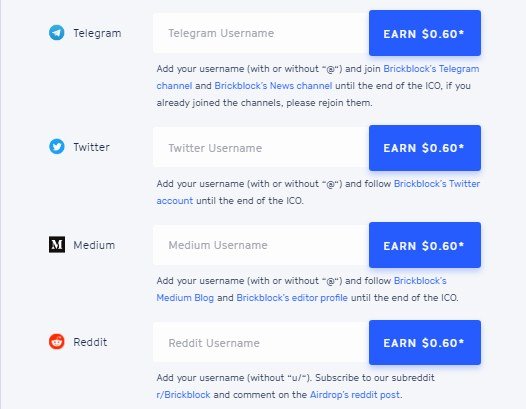This screenshot has height=409, width=526.
Task: Focus the Twitter Username field
Action: point(261,148)
